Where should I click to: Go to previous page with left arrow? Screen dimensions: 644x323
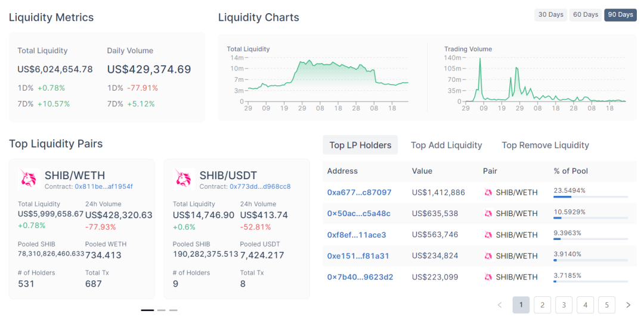[500, 305]
